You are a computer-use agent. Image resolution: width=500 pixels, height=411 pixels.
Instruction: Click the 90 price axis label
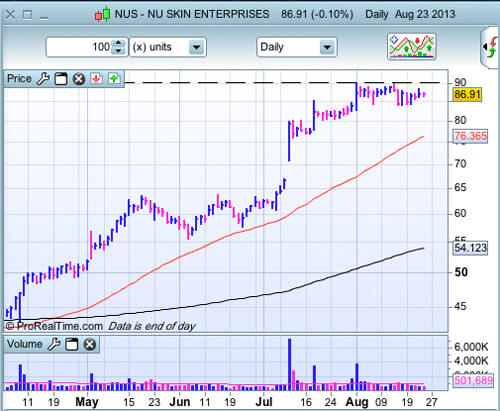[x=460, y=82]
